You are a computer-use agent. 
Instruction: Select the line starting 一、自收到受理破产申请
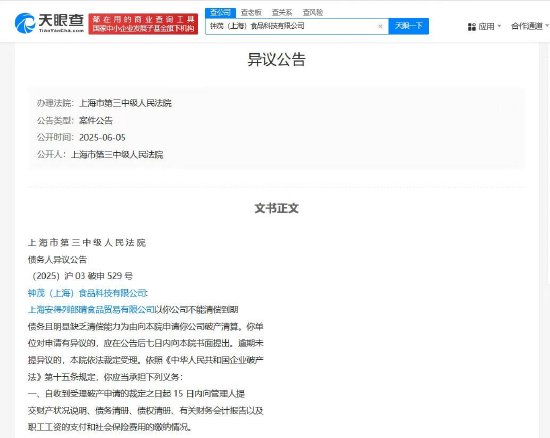[x=136, y=393]
